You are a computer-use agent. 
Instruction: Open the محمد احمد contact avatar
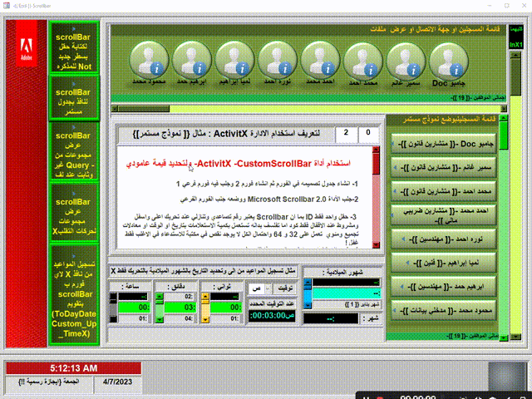tap(363, 61)
